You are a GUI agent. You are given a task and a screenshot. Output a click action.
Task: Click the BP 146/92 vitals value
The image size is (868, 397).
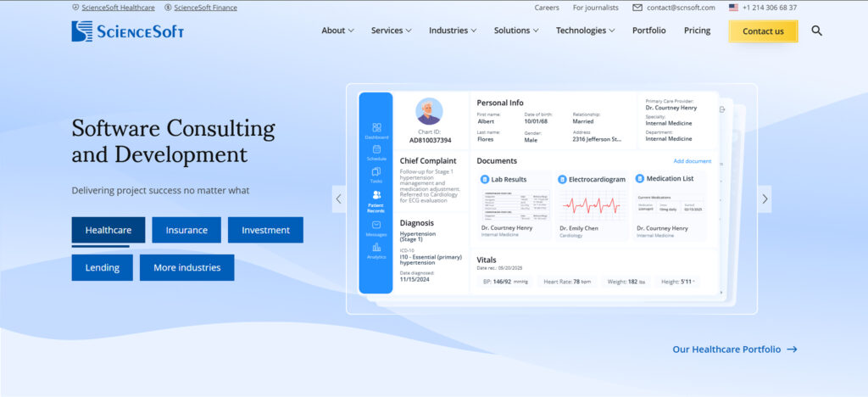click(505, 282)
